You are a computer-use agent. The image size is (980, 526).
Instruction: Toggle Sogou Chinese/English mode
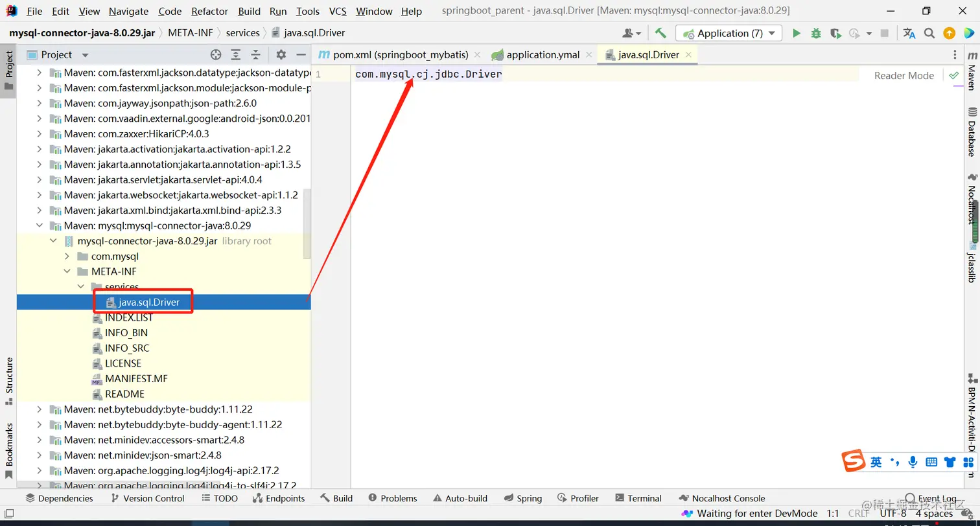click(x=876, y=462)
